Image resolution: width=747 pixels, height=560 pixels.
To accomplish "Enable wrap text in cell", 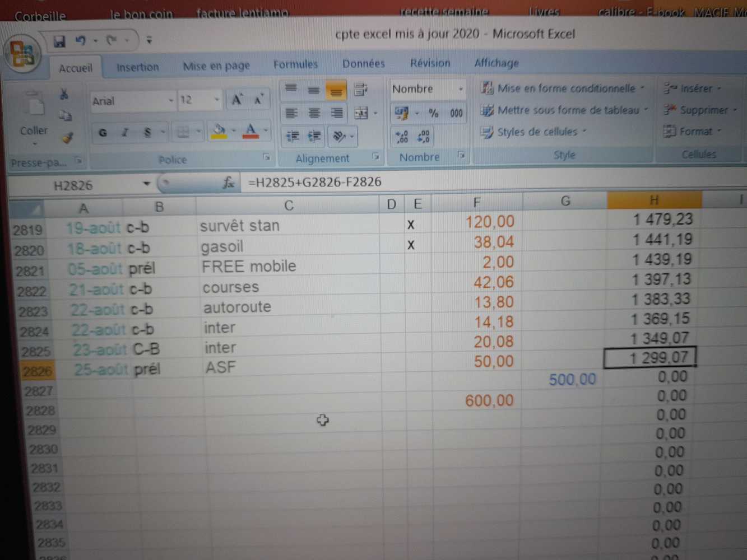I will (360, 90).
